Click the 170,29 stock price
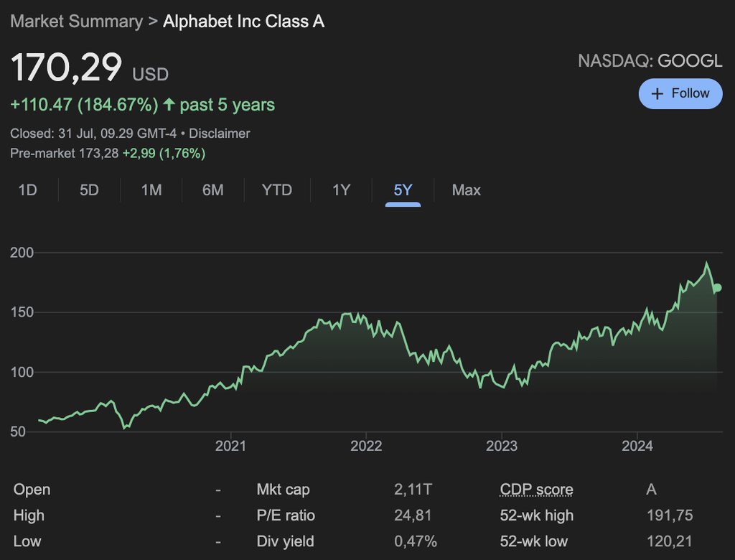 click(x=67, y=68)
